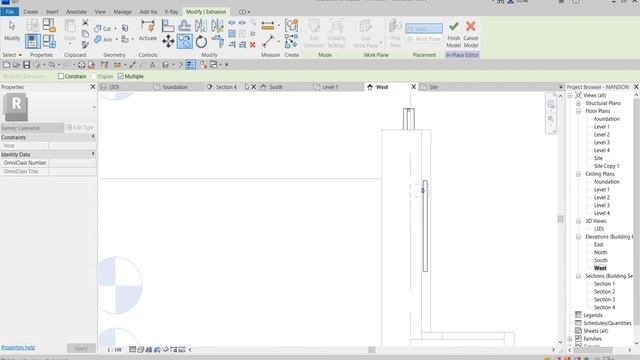Viewport: 640px width, 360px height.
Task: Select the Align tool
Action: point(168,26)
